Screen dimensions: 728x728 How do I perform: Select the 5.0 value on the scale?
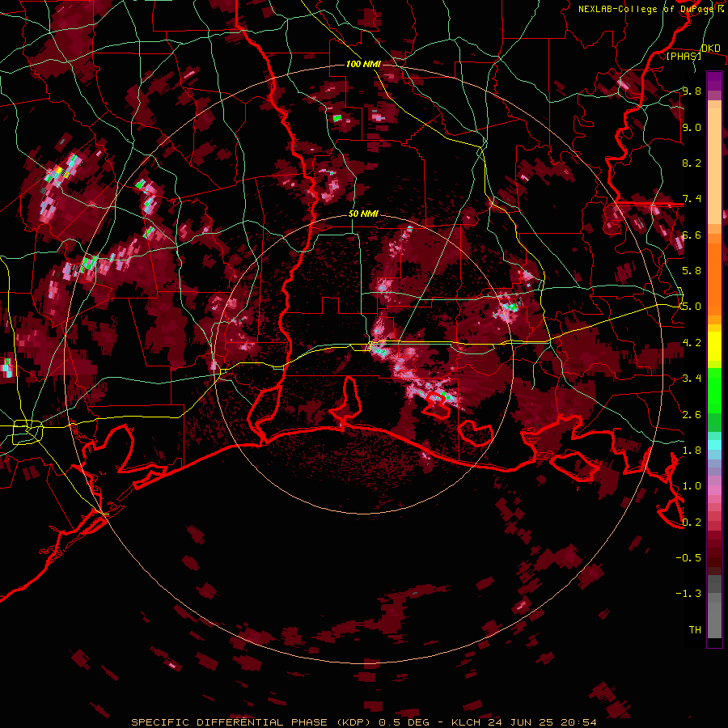(x=692, y=307)
